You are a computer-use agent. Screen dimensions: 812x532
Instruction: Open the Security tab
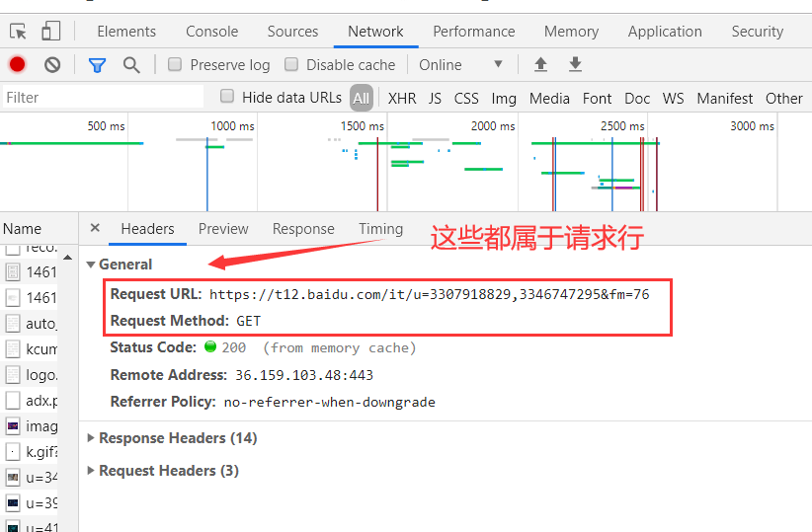757,32
